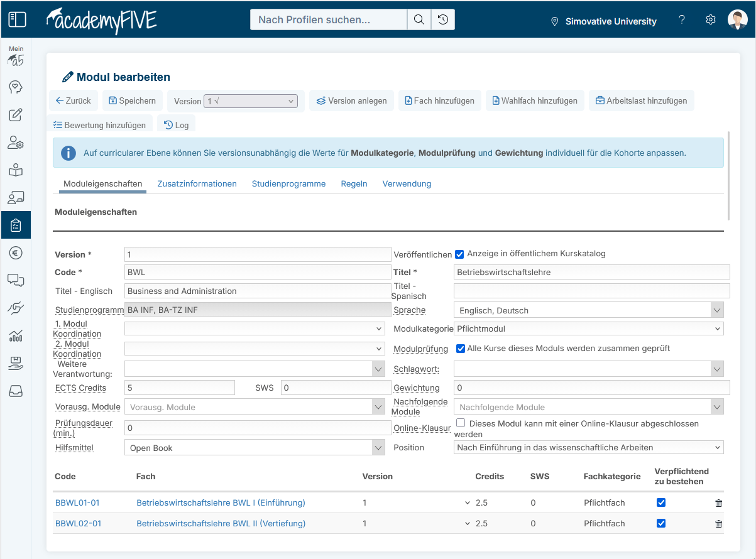Viewport: 756px width, 559px height.
Task: Uncheck Anzeige in öffentlichem Kurskatalog
Action: (x=459, y=254)
